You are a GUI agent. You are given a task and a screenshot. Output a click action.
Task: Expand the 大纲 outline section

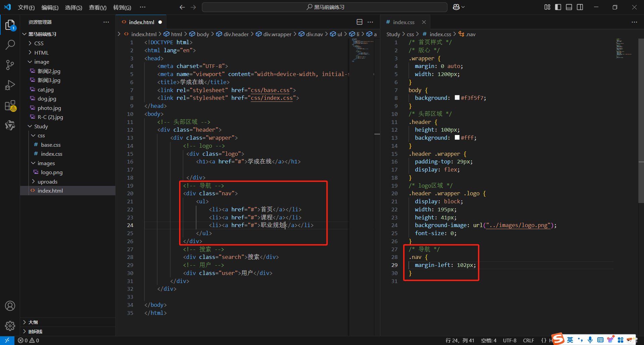(33, 322)
